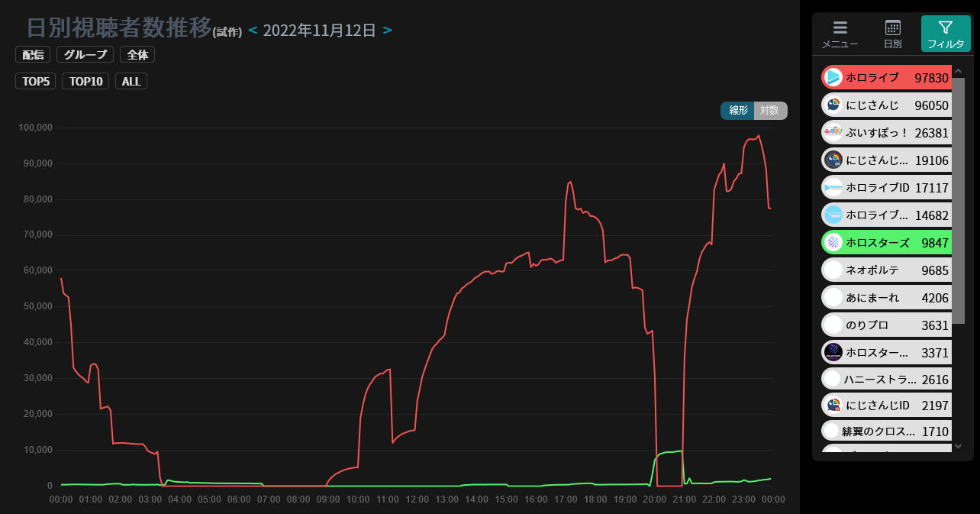Toggle the 緋翼のクロス 1710 filter row
Screen dimensions: 980x514
(x=886, y=431)
